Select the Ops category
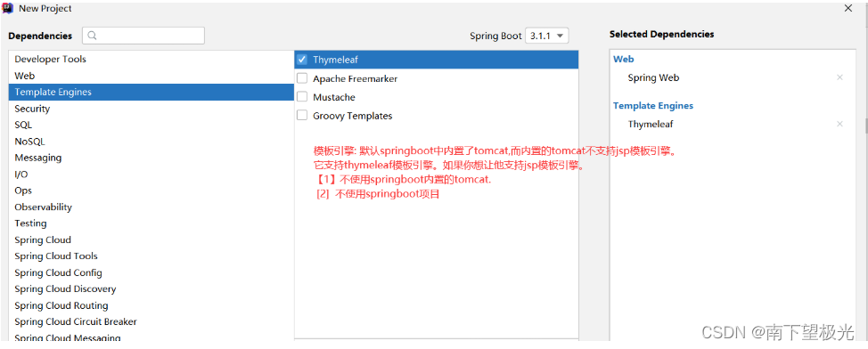The width and height of the screenshot is (868, 349). (x=151, y=191)
